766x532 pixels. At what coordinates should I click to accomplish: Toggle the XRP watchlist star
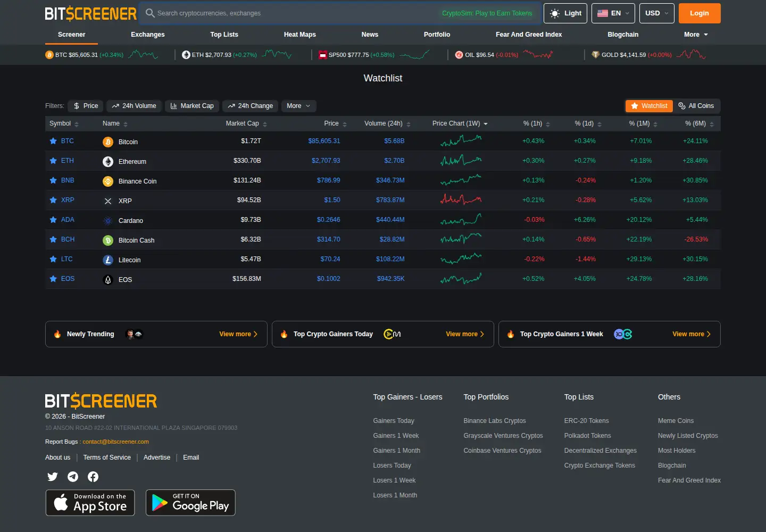pyautogui.click(x=53, y=200)
